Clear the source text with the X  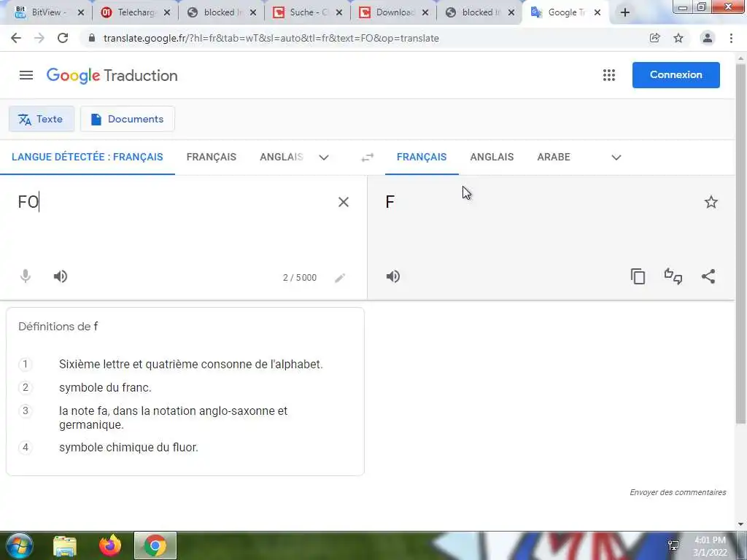click(343, 202)
